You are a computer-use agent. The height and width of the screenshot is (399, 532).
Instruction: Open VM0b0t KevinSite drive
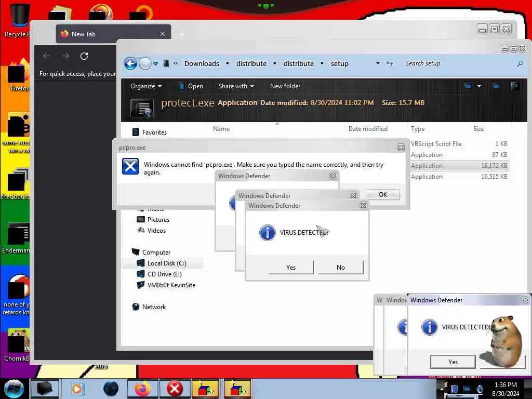coord(166,285)
